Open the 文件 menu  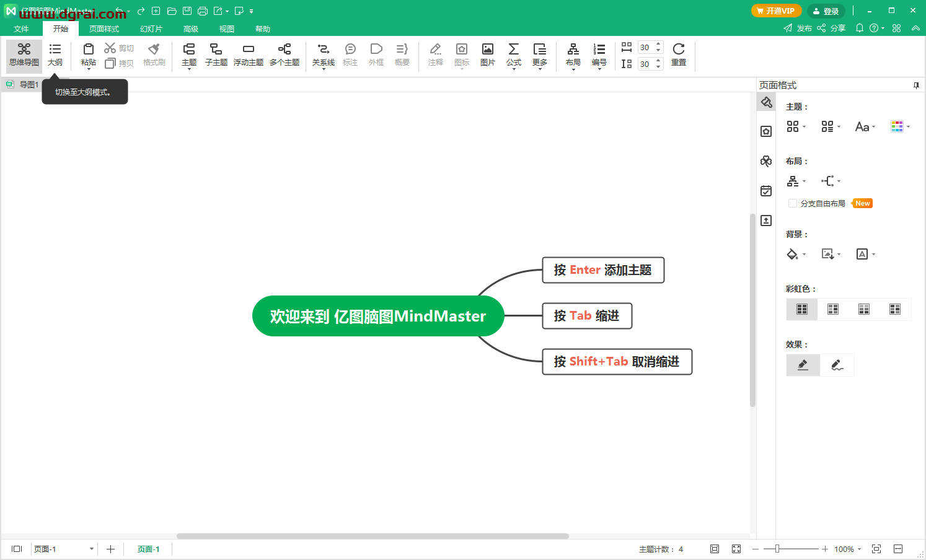pyautogui.click(x=21, y=28)
